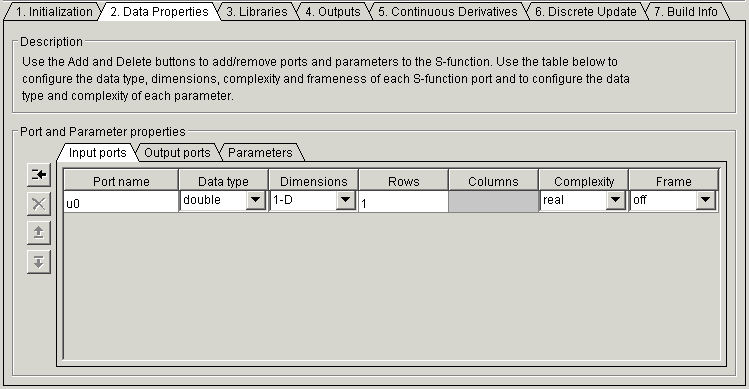Viewport: 749px width, 389px height.
Task: Click the Frame column header
Action: pos(674,181)
